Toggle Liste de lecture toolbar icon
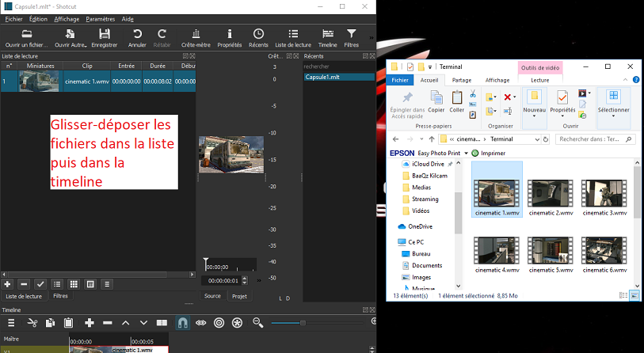644x353 pixels. tap(293, 39)
